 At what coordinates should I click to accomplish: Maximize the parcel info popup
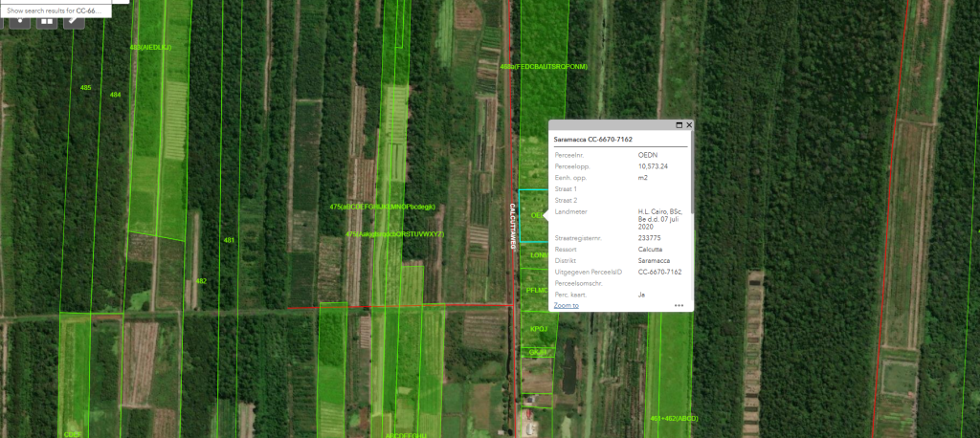[679, 125]
